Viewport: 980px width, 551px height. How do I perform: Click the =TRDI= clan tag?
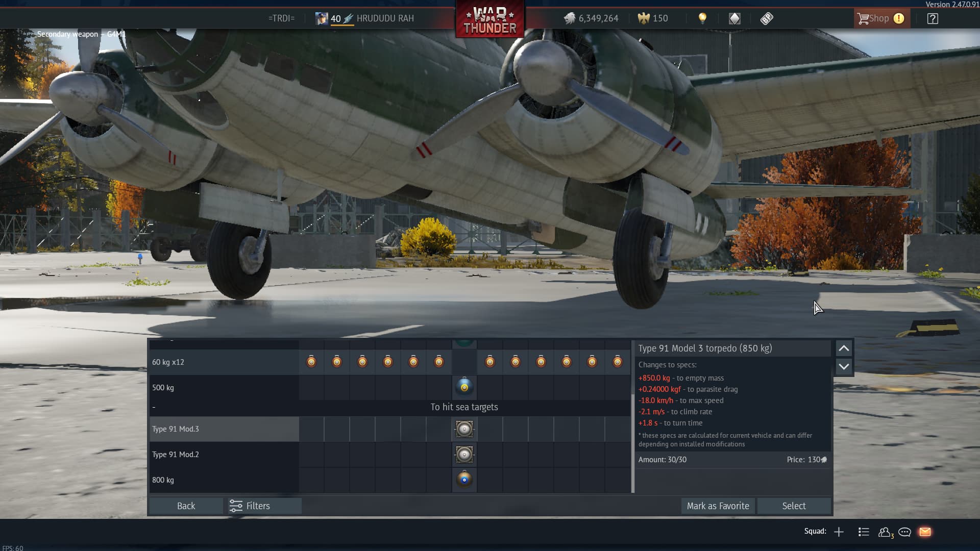pyautogui.click(x=281, y=18)
